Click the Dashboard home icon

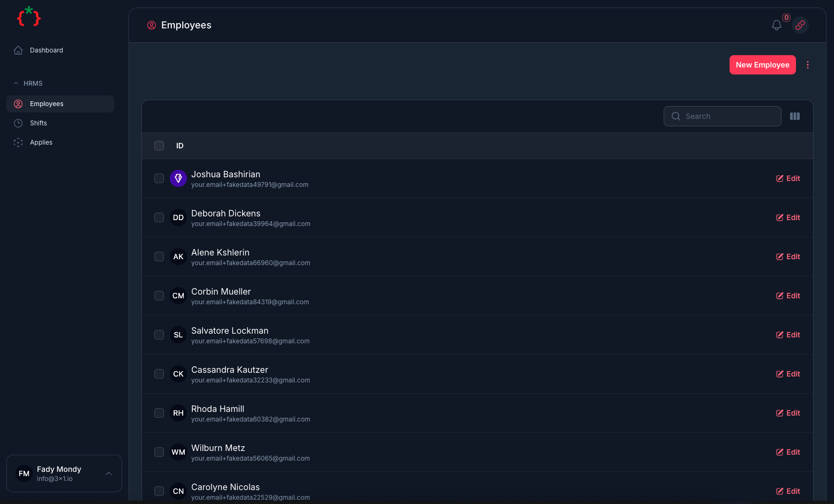pos(18,50)
